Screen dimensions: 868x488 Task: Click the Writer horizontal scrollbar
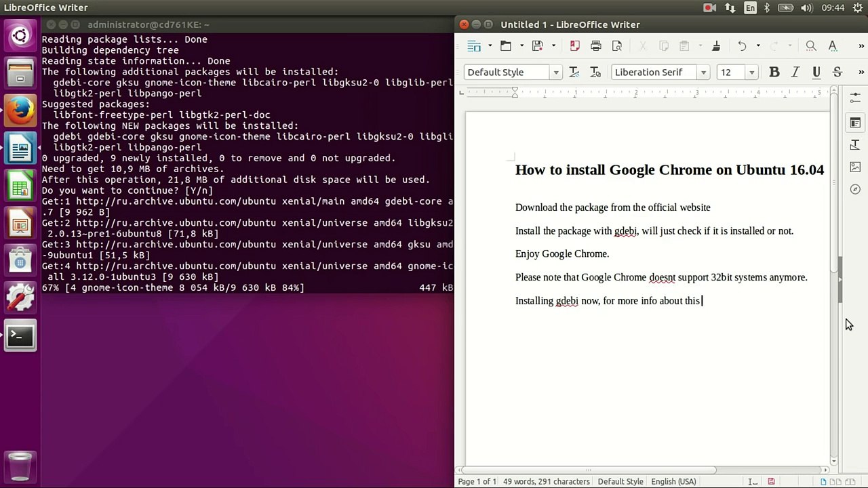pos(589,470)
